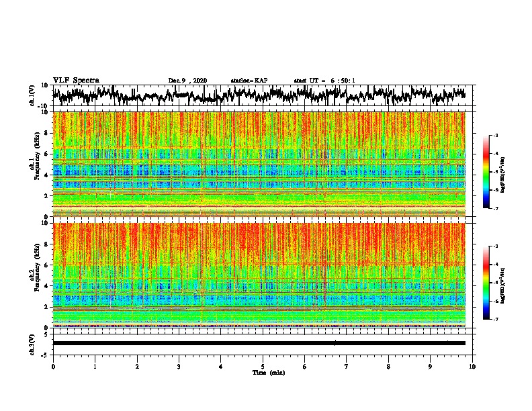Click time axis tick label '4'
This screenshot has width=532, height=411.
tap(221, 367)
